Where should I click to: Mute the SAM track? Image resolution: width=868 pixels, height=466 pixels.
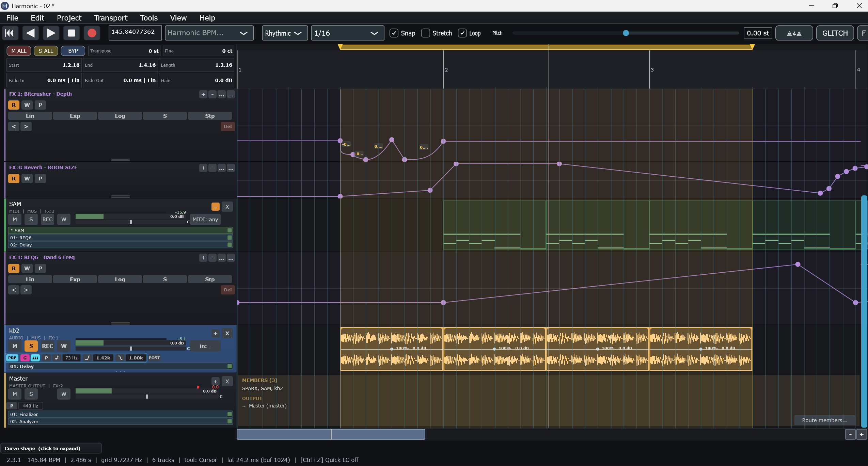[x=15, y=220]
